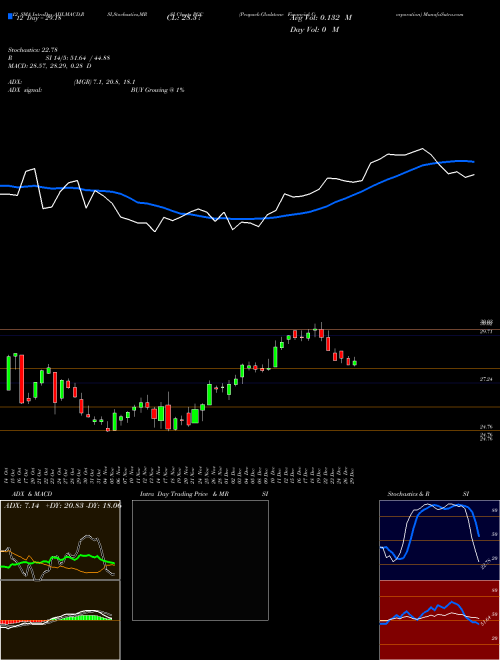Click the '14 Oct' date axis label
The width and height of the screenshot is (500, 660).
[8, 475]
